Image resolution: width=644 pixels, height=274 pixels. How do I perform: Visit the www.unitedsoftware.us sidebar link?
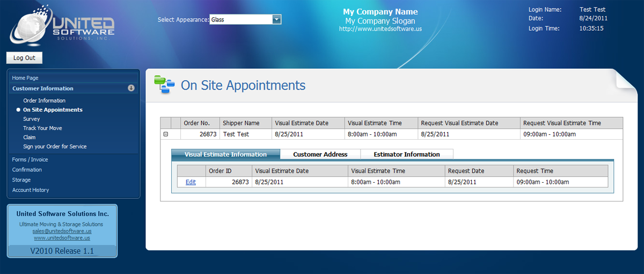point(62,237)
